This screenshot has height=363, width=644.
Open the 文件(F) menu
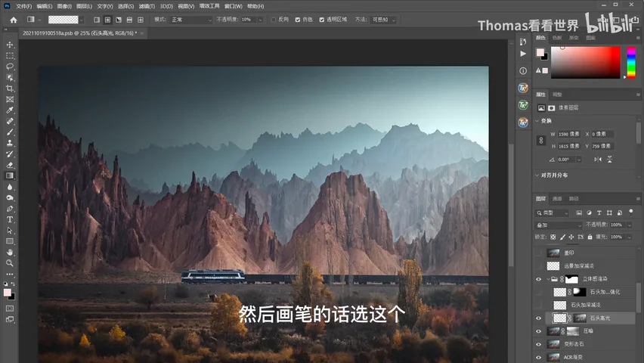[24, 6]
